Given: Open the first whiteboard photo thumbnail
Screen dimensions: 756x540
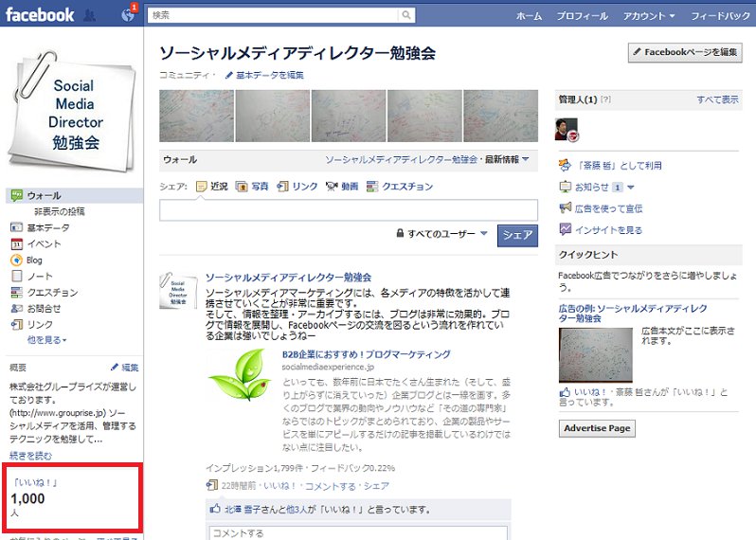Looking at the screenshot, I should (197, 116).
